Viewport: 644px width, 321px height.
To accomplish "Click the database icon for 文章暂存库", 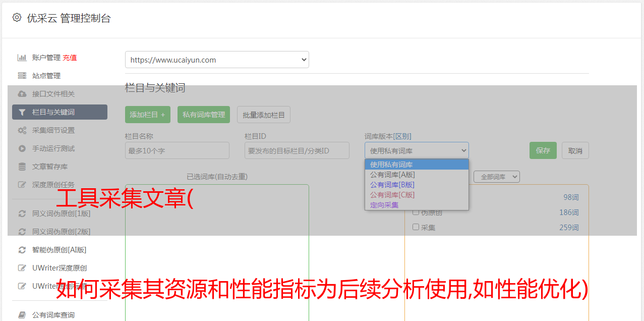I will [x=22, y=167].
